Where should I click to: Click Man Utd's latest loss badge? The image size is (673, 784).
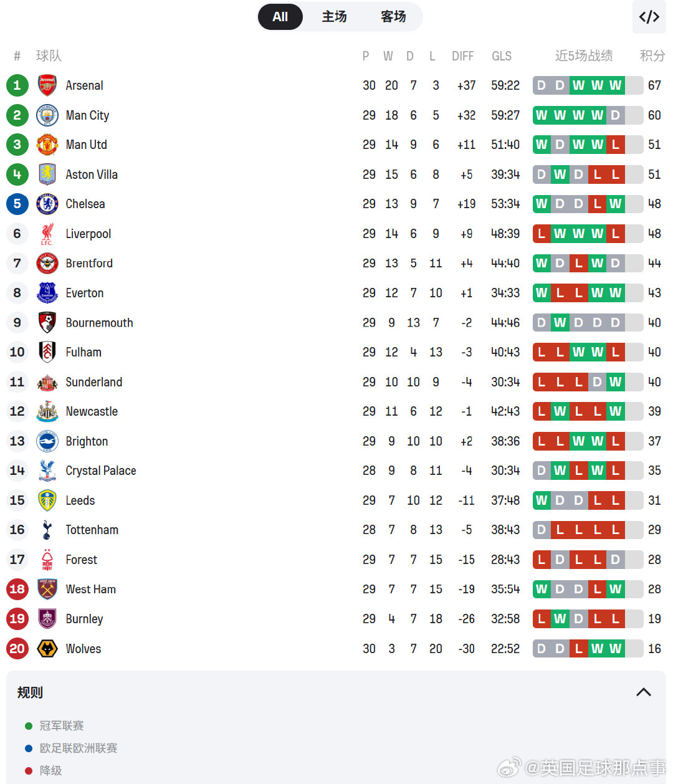616,145
